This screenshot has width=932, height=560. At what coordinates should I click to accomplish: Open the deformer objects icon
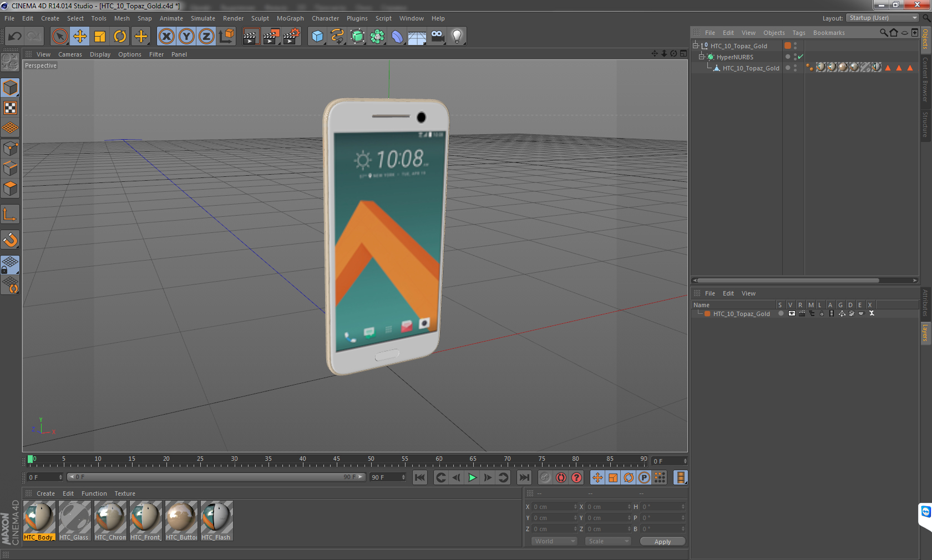pos(397,37)
